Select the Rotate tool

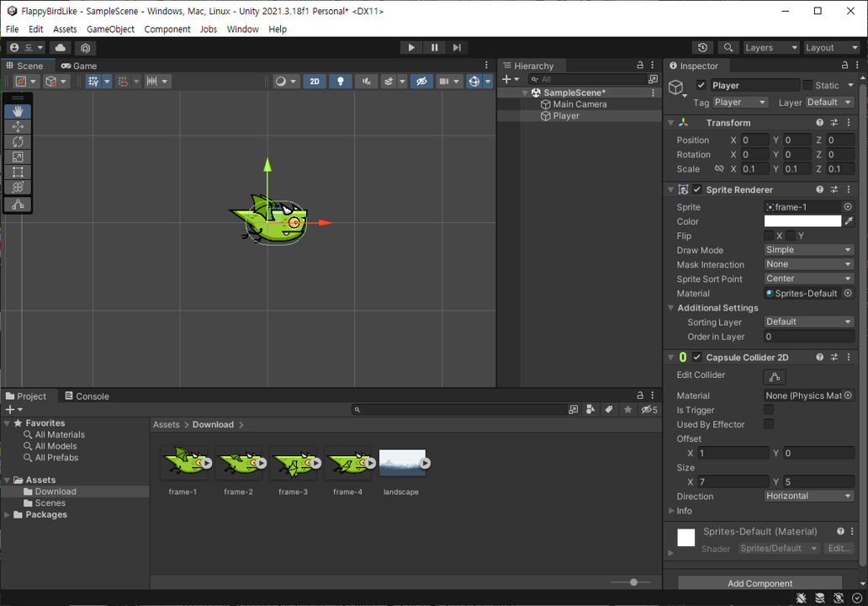pyautogui.click(x=18, y=141)
